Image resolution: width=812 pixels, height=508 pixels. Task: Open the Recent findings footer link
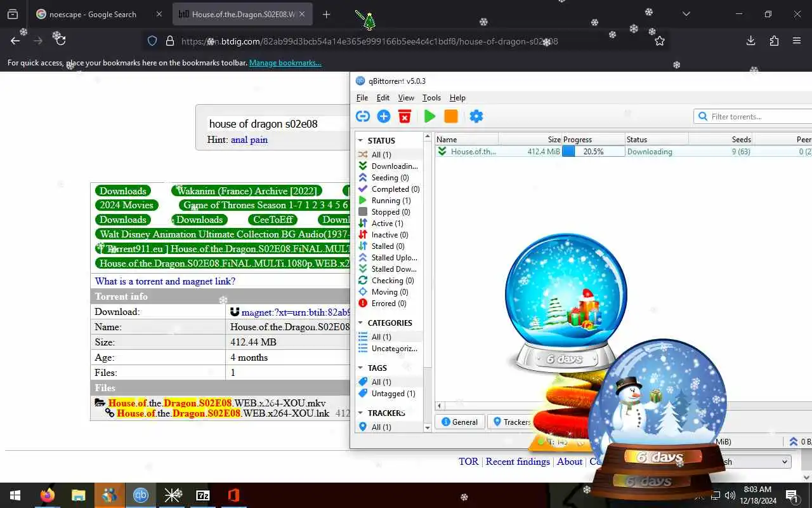[518, 462]
